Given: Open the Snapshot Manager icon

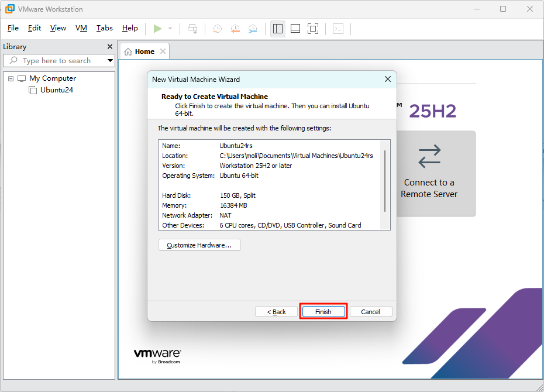Looking at the screenshot, I should pos(253,29).
